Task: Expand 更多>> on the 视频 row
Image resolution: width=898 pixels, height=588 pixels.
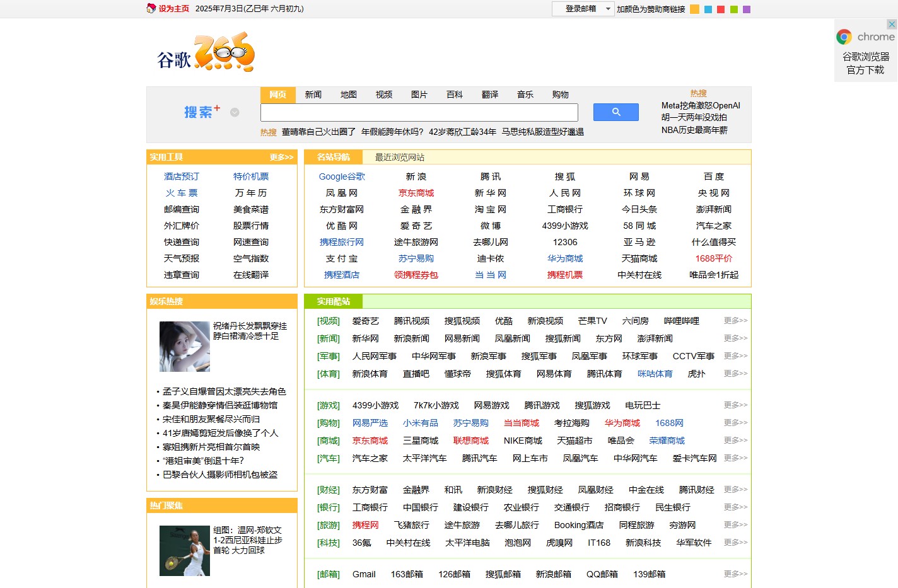Action: [735, 321]
